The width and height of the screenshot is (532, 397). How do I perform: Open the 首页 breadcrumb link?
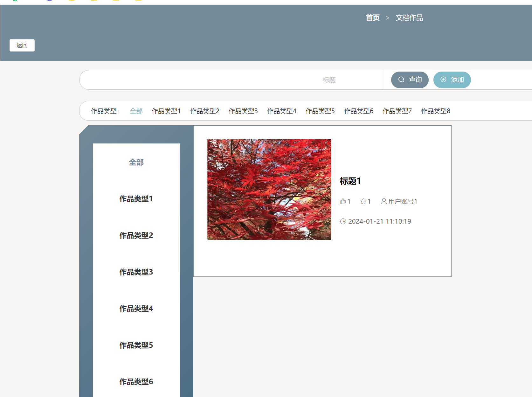[x=372, y=17]
